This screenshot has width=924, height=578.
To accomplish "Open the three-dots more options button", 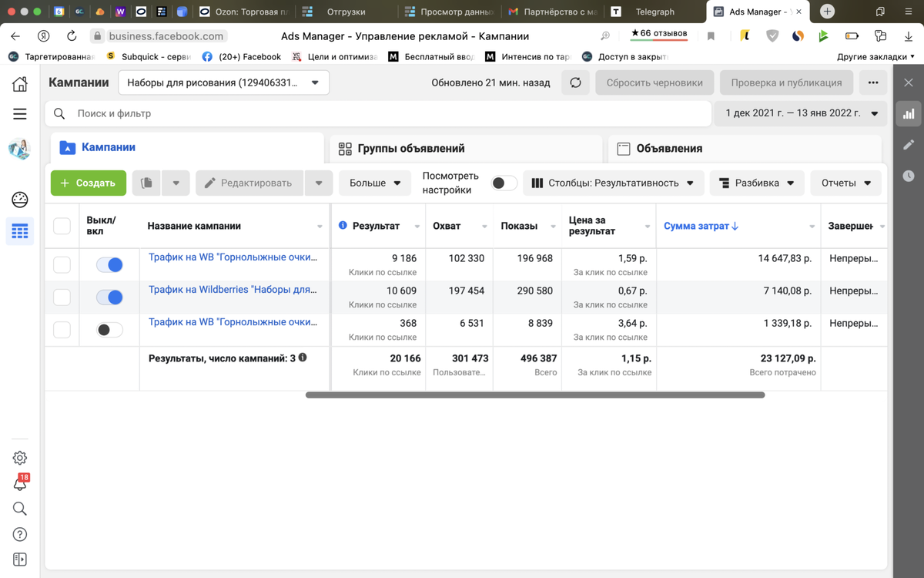I will pyautogui.click(x=872, y=82).
